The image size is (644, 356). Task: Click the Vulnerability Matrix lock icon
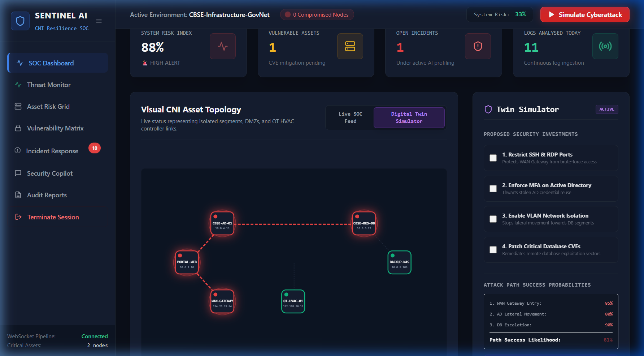18,128
